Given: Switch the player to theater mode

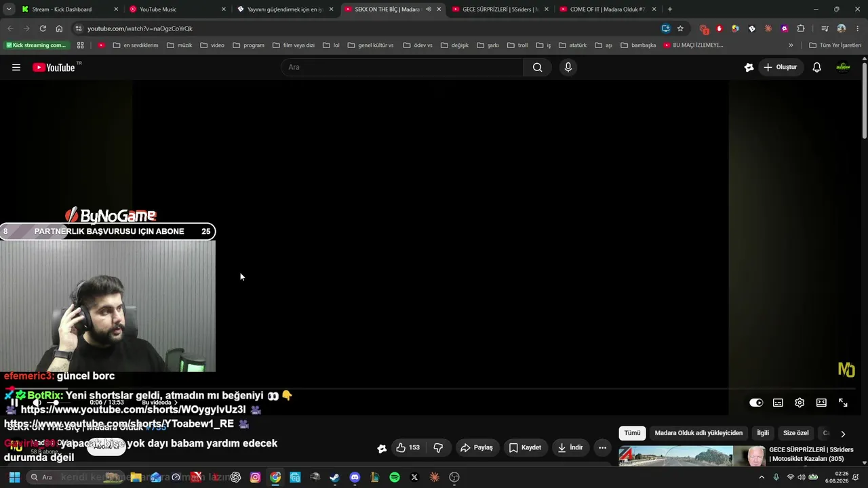Looking at the screenshot, I should (x=821, y=403).
